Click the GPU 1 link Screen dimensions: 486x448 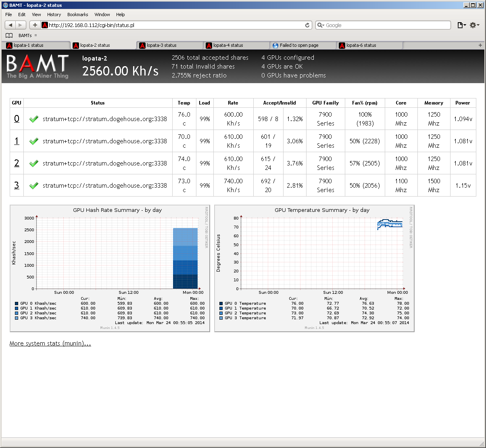(17, 141)
